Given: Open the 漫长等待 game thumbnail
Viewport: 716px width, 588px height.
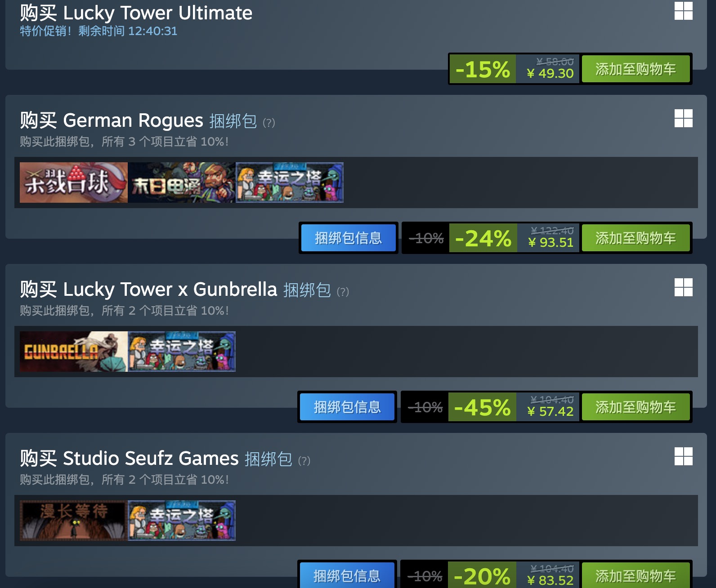Looking at the screenshot, I should 74,521.
